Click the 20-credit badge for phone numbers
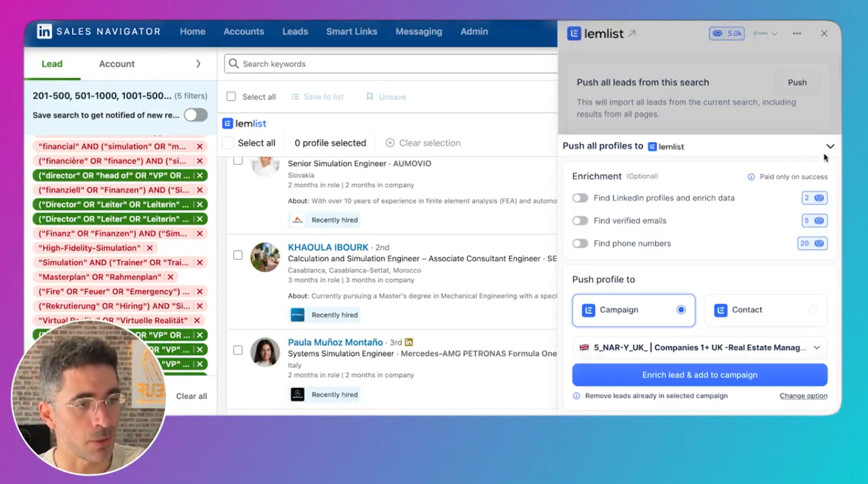 pyautogui.click(x=812, y=243)
